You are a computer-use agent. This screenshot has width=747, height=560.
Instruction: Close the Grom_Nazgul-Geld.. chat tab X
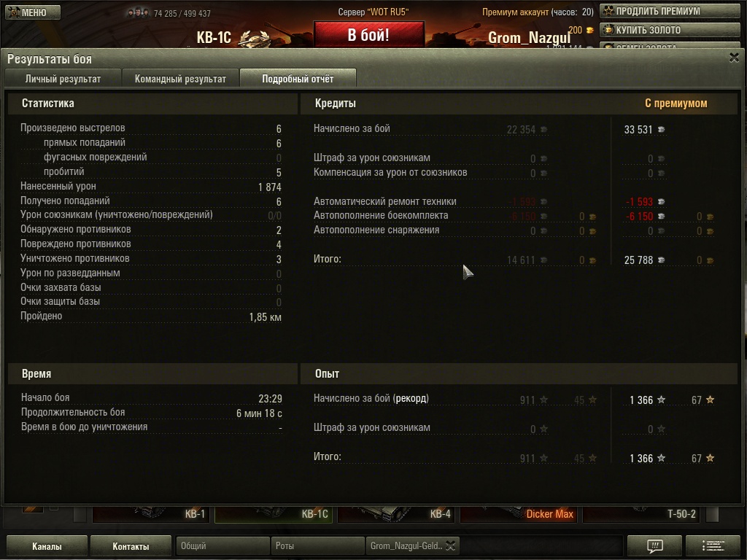[x=451, y=545]
